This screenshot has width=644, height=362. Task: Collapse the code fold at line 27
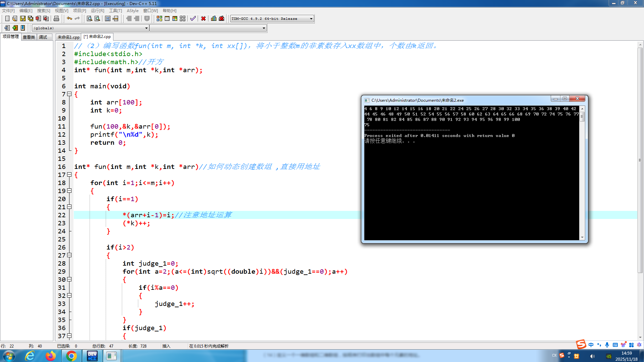pyautogui.click(x=69, y=255)
